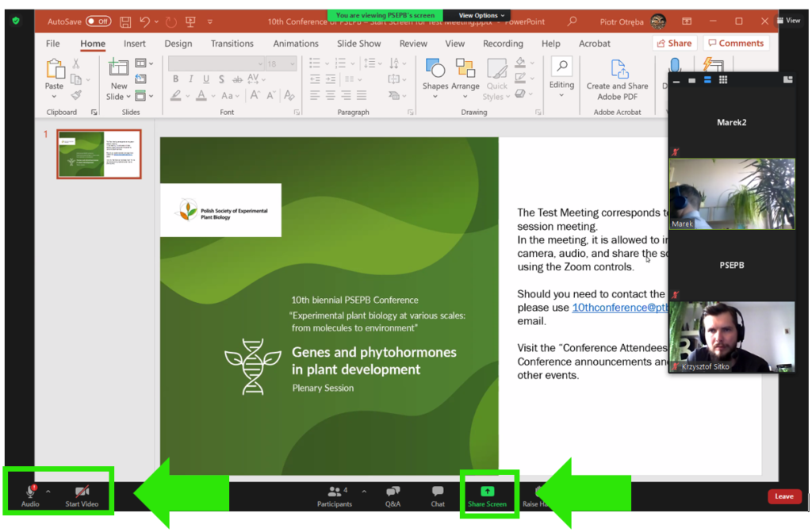
Task: Click the 10thconference email link on the slide
Action: pos(620,308)
